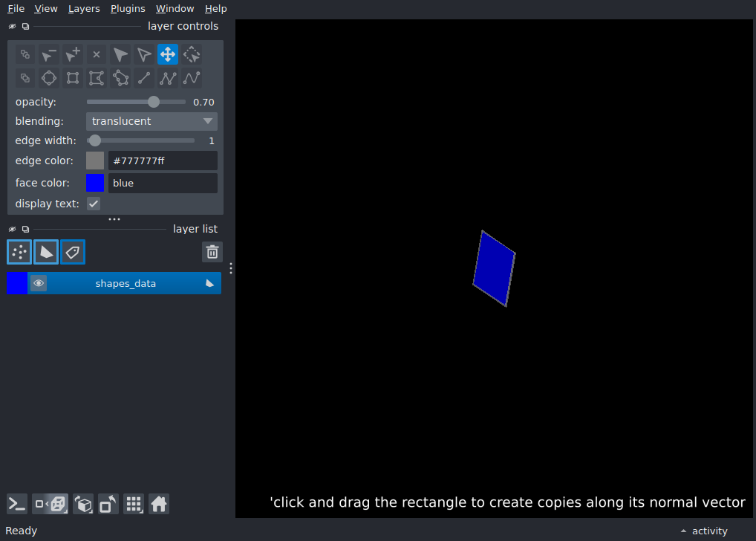The width and height of the screenshot is (756, 541).
Task: Select the select shapes arrow tool
Action: 120,54
